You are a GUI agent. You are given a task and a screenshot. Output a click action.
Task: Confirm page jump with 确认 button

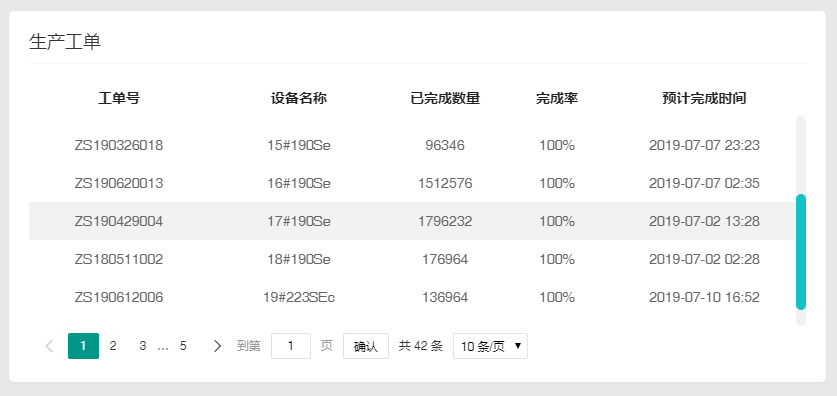(x=366, y=346)
